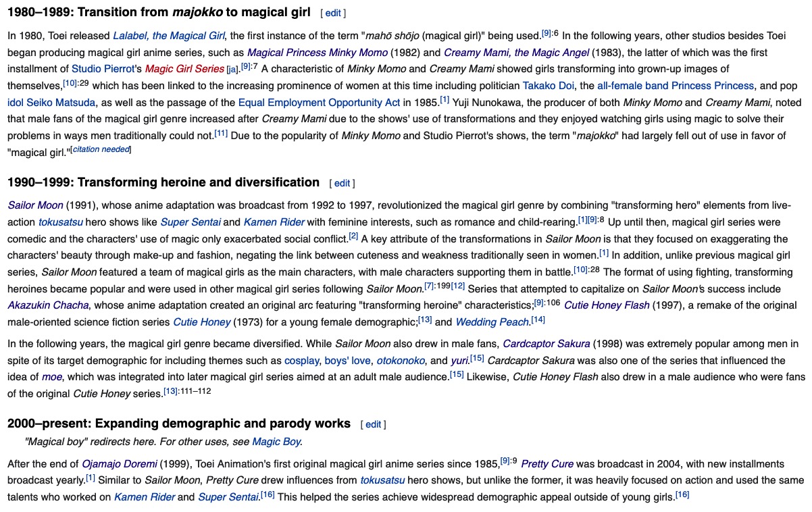
Task: Follow the cosplay link
Action: [301, 361]
